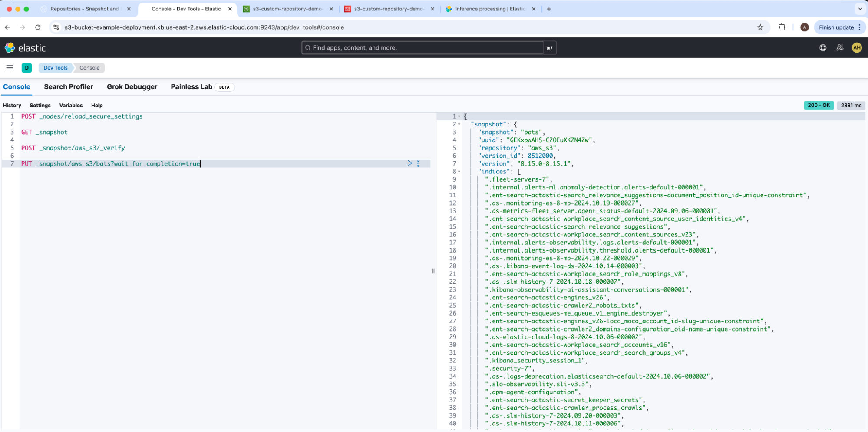Open console Settings
This screenshot has width=868, height=432.
[40, 106]
